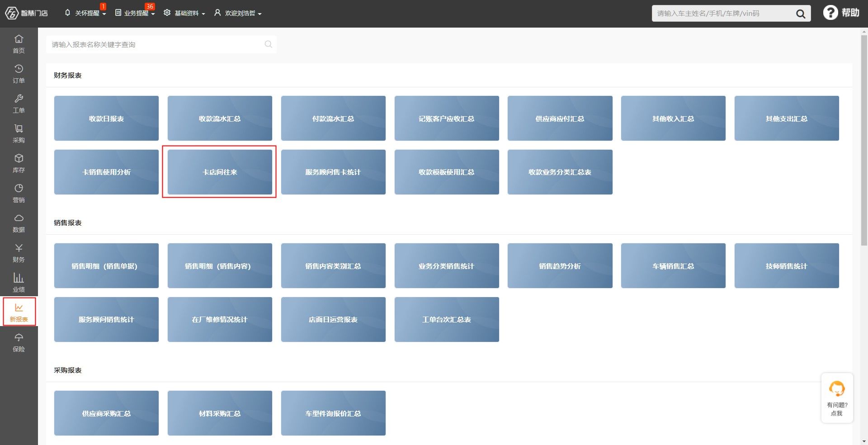Expand the 关怀提醒 dropdown menu

(85, 13)
